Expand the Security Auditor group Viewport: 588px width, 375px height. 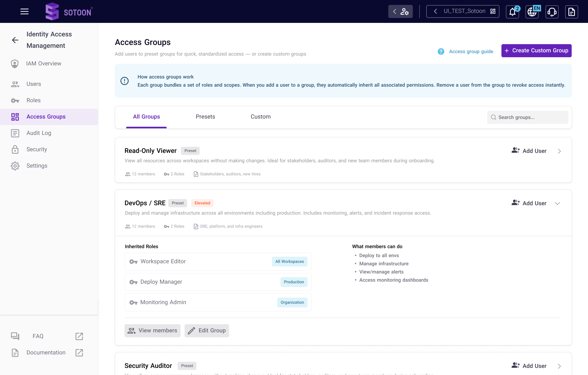coord(559,366)
